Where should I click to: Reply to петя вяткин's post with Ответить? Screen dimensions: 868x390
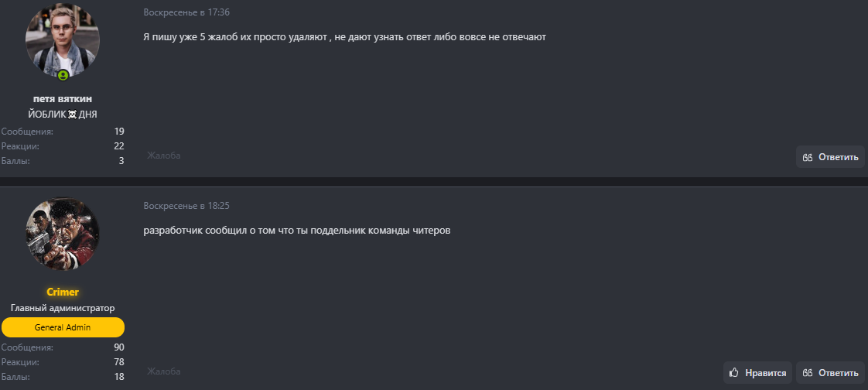click(830, 157)
